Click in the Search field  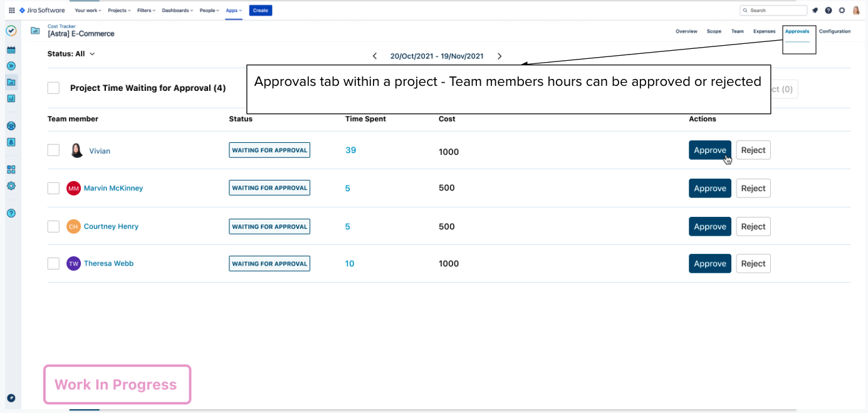coord(776,11)
